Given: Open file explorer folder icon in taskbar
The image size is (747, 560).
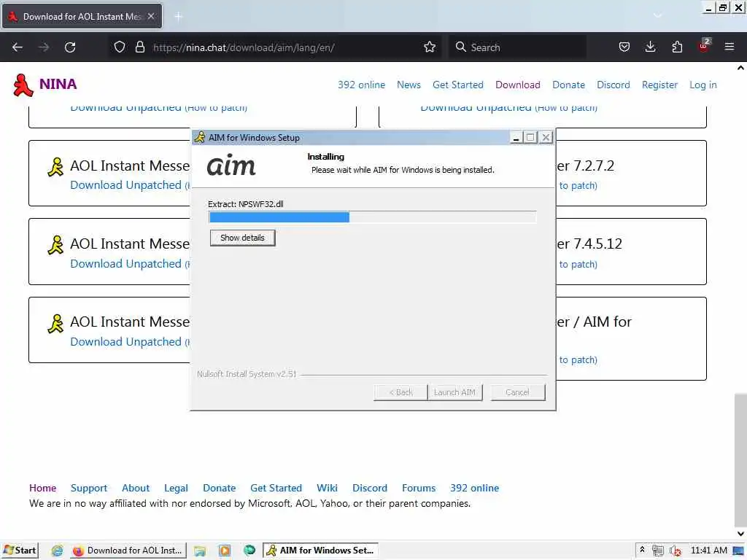Looking at the screenshot, I should point(200,551).
